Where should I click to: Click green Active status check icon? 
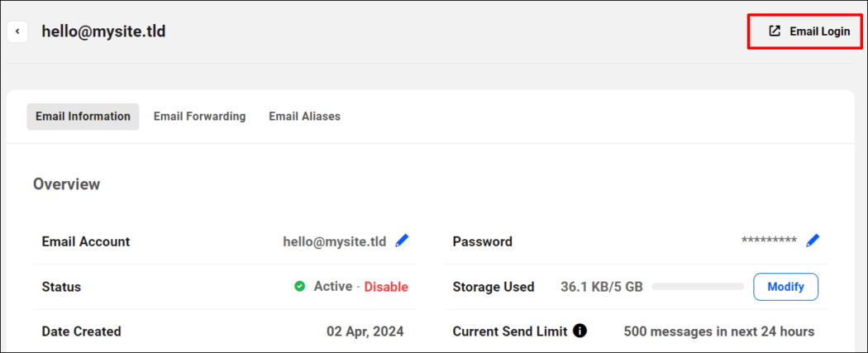pyautogui.click(x=299, y=287)
